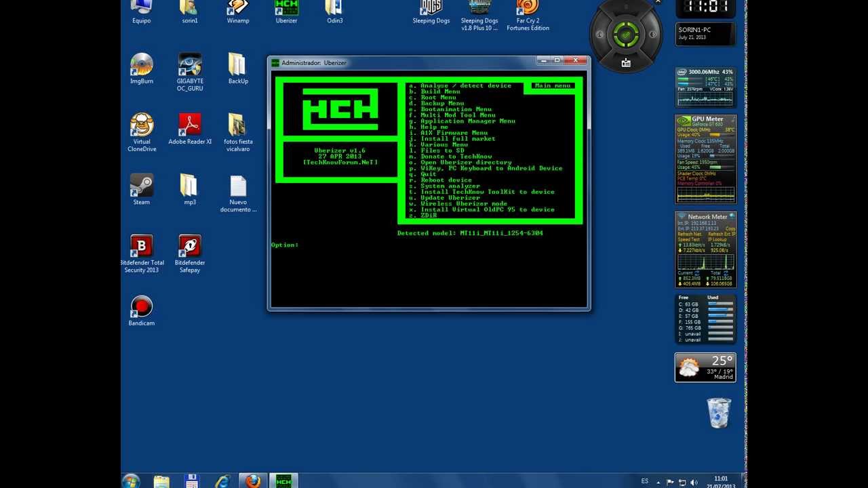Click 'u. Update Uberizer' console line
The height and width of the screenshot is (488, 868).
(x=444, y=198)
